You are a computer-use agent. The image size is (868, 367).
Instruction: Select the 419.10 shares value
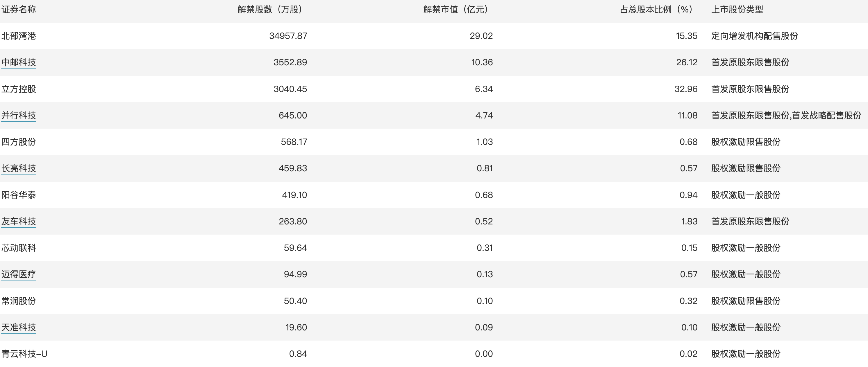click(x=294, y=195)
